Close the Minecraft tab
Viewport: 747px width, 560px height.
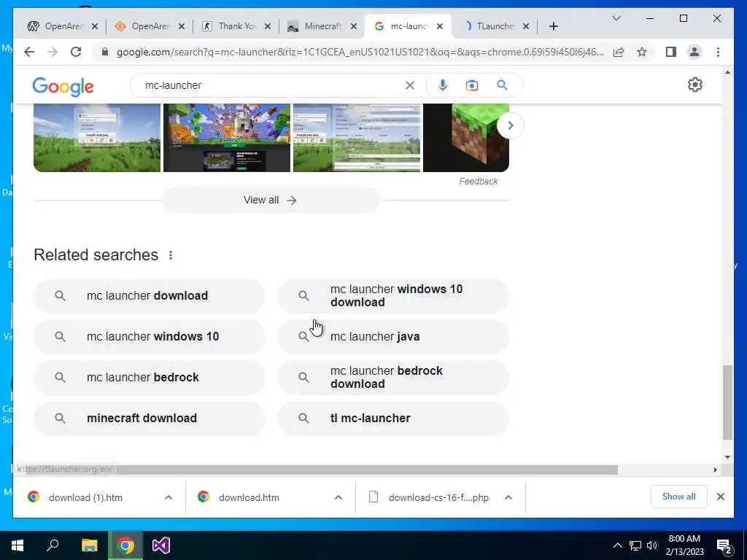click(x=354, y=26)
